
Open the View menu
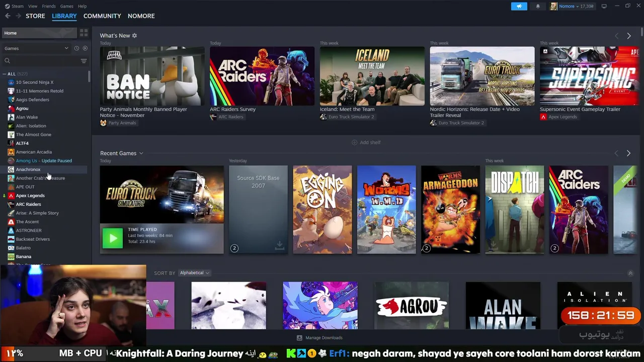[33, 6]
